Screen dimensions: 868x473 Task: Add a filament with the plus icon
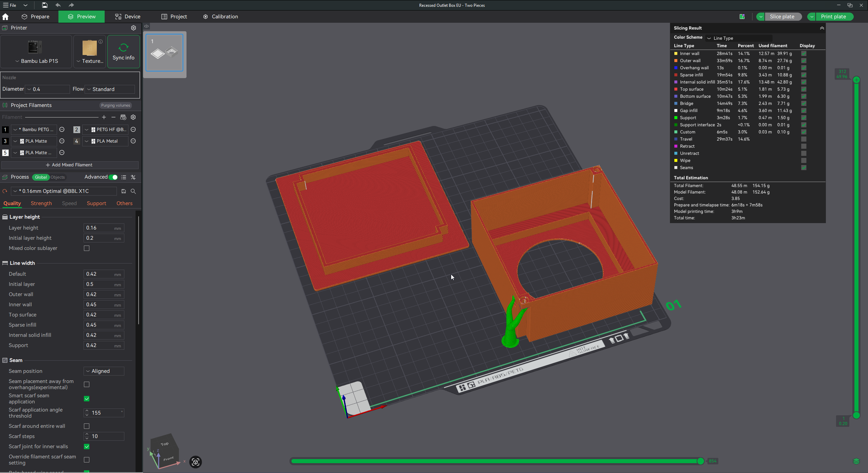pos(104,117)
